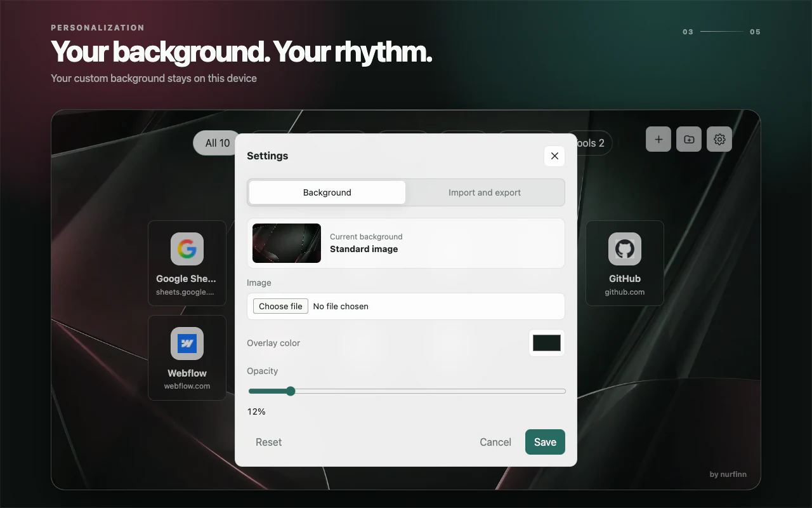
Task: Click the 'by nurfinn' credit text
Action: coord(728,474)
